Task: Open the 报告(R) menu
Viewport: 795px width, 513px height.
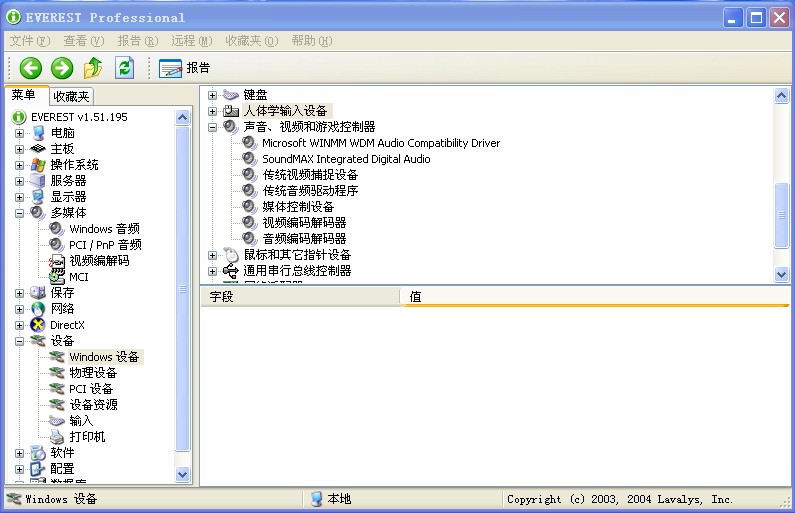Action: (138, 41)
